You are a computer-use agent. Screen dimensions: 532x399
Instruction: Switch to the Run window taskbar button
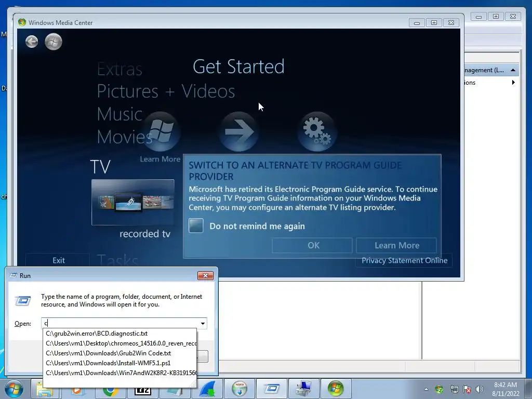272,389
